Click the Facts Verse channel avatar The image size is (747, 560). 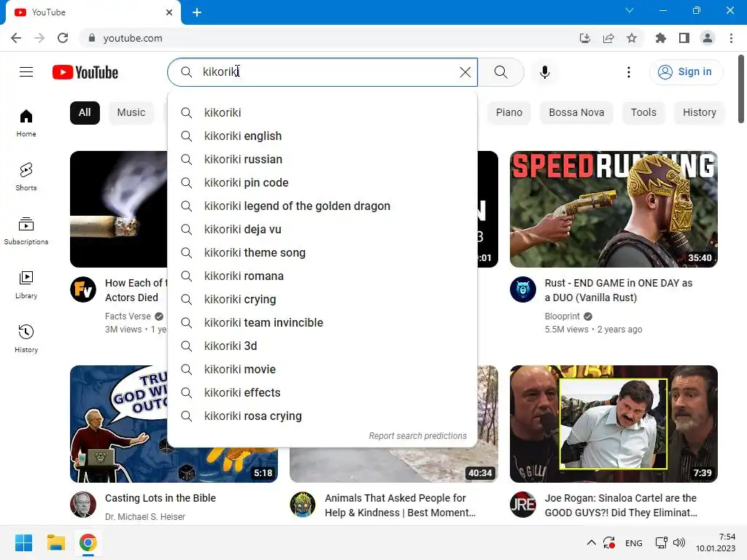coord(83,289)
